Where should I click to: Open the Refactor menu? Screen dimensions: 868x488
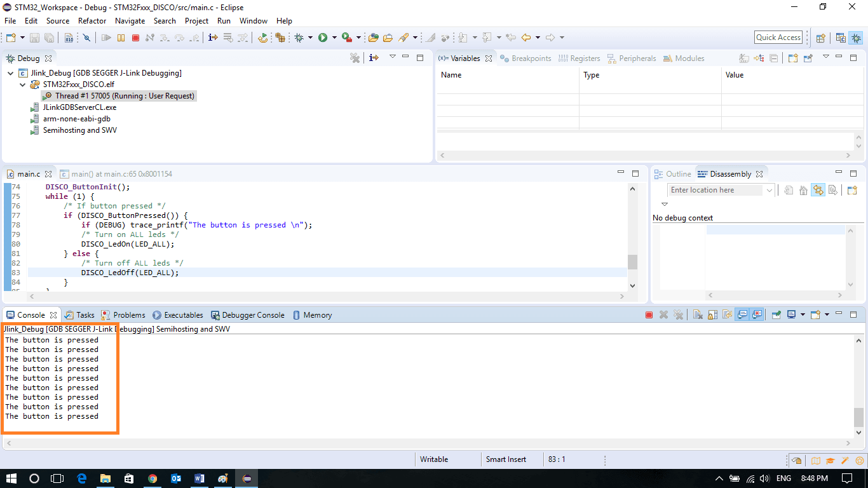[x=92, y=21]
